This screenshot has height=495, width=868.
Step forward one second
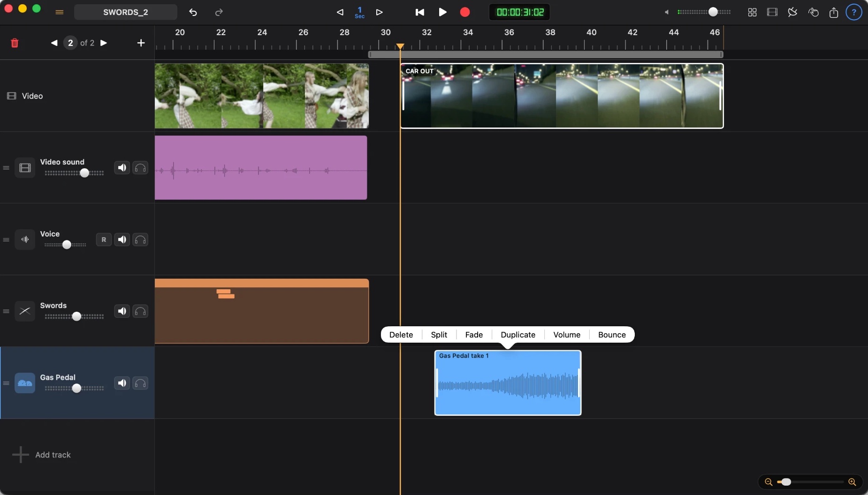click(380, 12)
